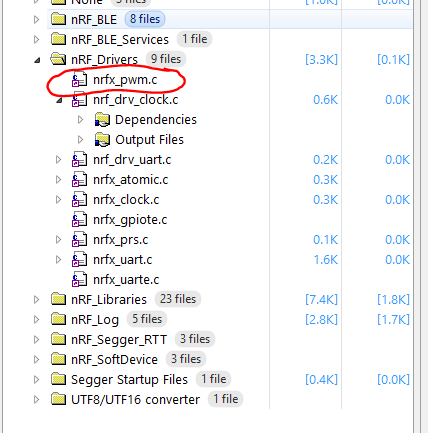Click the Output Files folder icon

(102, 140)
